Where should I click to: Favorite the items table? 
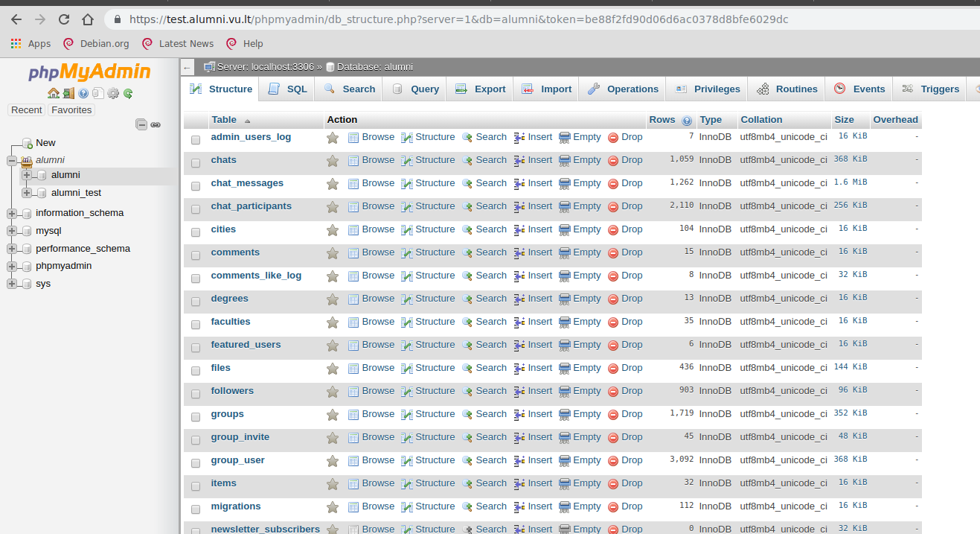click(x=333, y=484)
